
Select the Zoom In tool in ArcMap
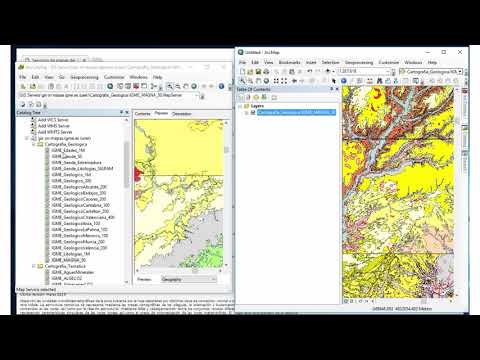pyautogui.click(x=242, y=81)
